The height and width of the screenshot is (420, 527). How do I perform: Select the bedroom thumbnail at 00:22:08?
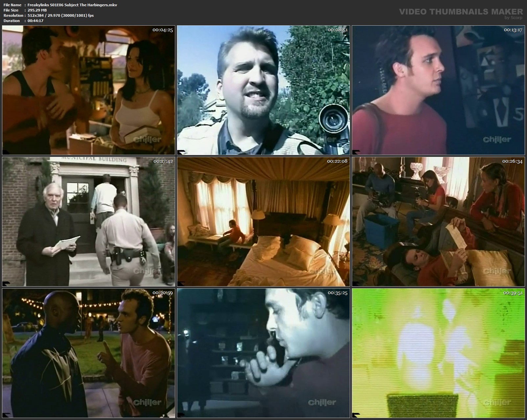pos(263,222)
